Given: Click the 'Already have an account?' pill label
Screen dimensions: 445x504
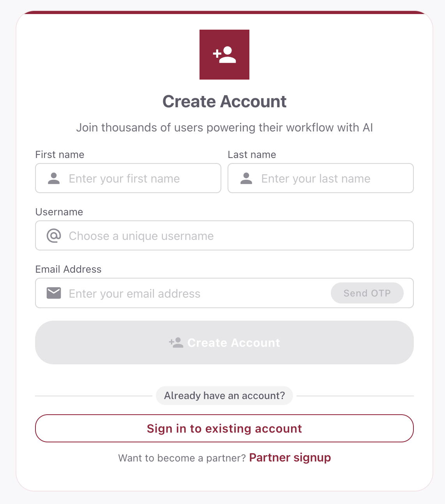Looking at the screenshot, I should 224,396.
